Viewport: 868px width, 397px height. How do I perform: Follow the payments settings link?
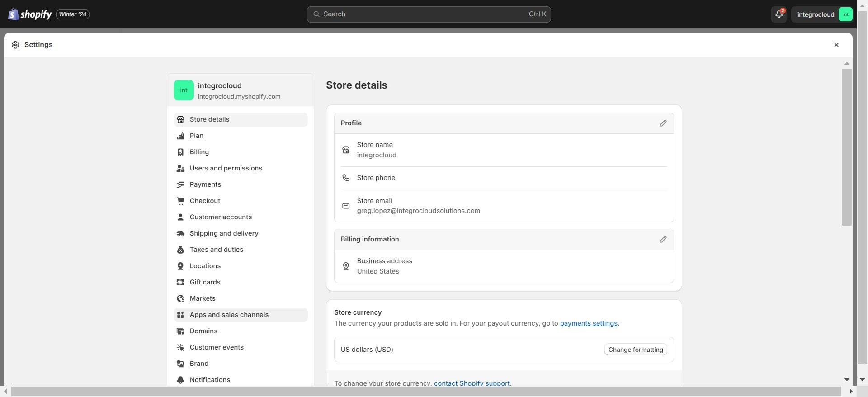point(588,323)
